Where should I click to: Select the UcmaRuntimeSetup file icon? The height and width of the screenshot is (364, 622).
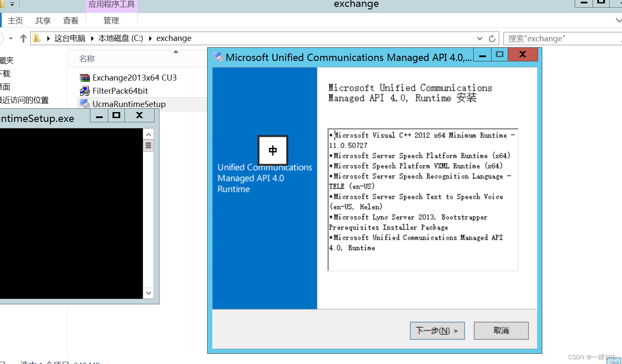tap(85, 104)
